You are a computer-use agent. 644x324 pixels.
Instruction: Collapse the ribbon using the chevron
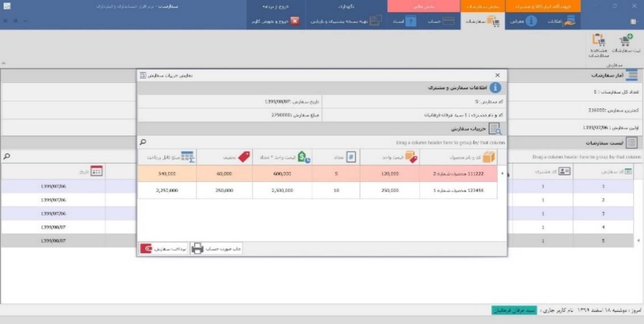[x=5, y=63]
